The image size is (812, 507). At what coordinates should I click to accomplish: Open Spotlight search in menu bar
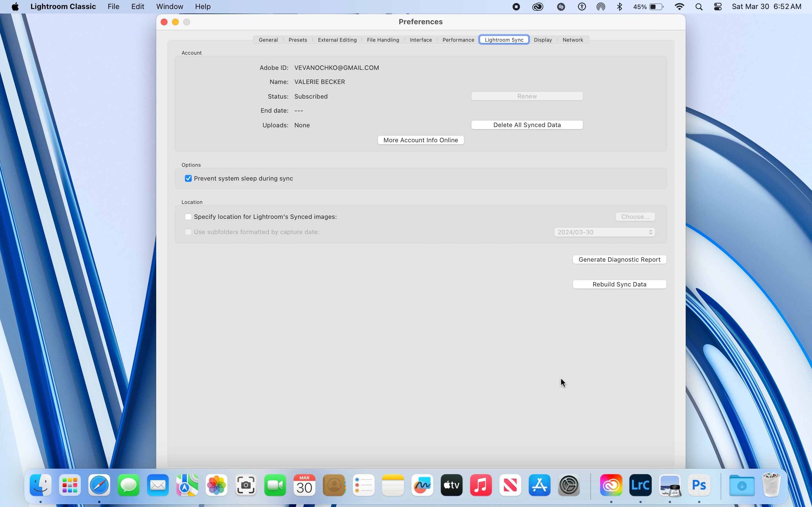(699, 7)
